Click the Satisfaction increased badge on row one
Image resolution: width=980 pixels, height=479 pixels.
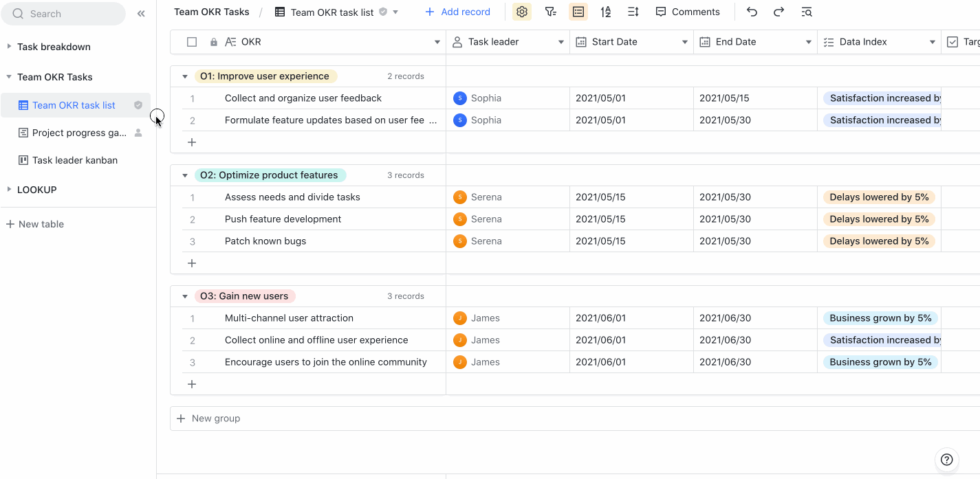(x=882, y=98)
